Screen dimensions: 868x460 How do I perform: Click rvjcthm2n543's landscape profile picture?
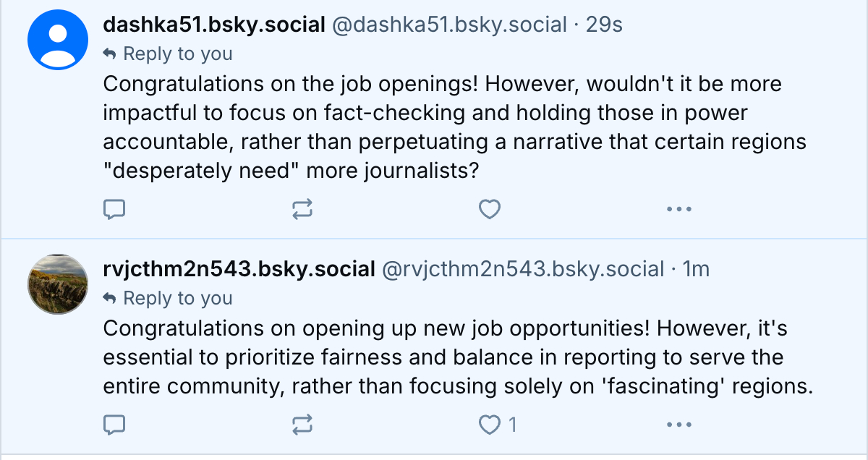click(57, 284)
